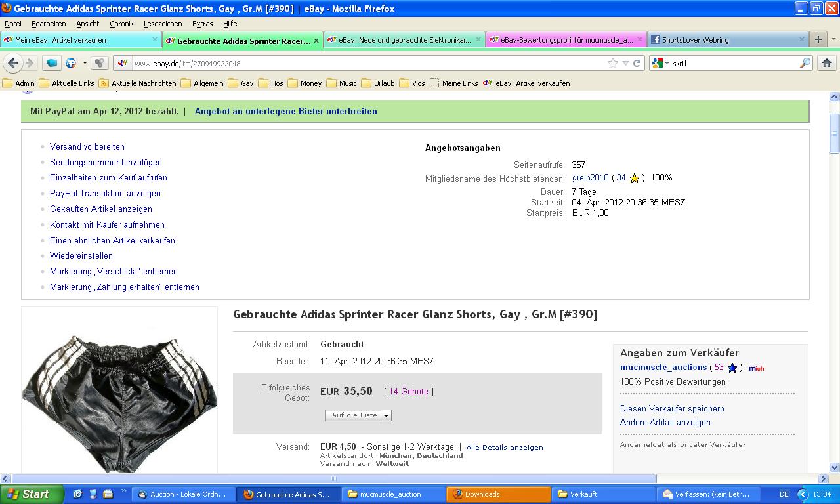Open the Aktuelle Nachrichten RSS feed bookmark
The height and width of the screenshot is (504, 840).
point(137,83)
